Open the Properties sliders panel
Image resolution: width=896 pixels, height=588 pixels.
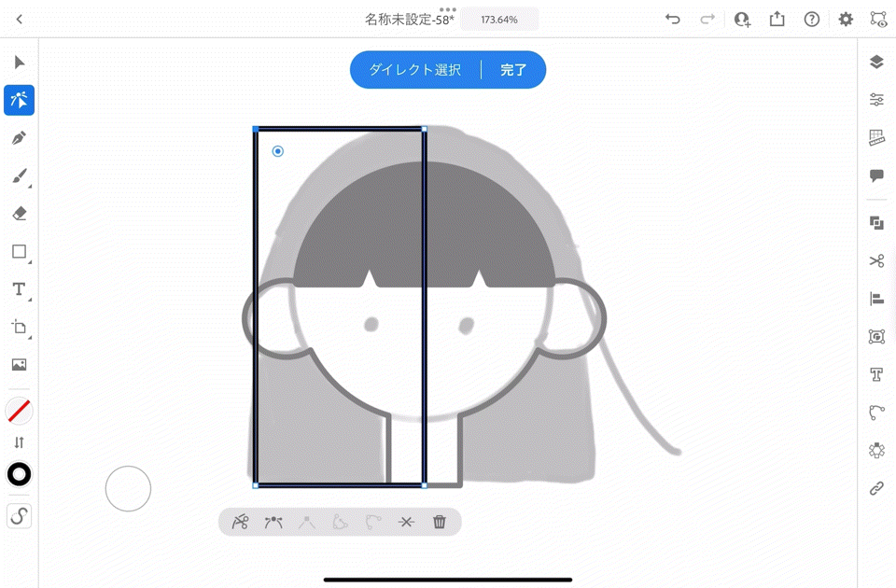(876, 100)
